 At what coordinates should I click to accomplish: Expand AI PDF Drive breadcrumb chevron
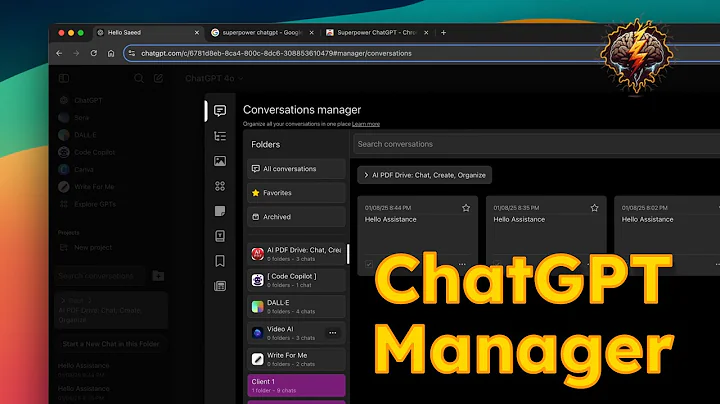366,175
